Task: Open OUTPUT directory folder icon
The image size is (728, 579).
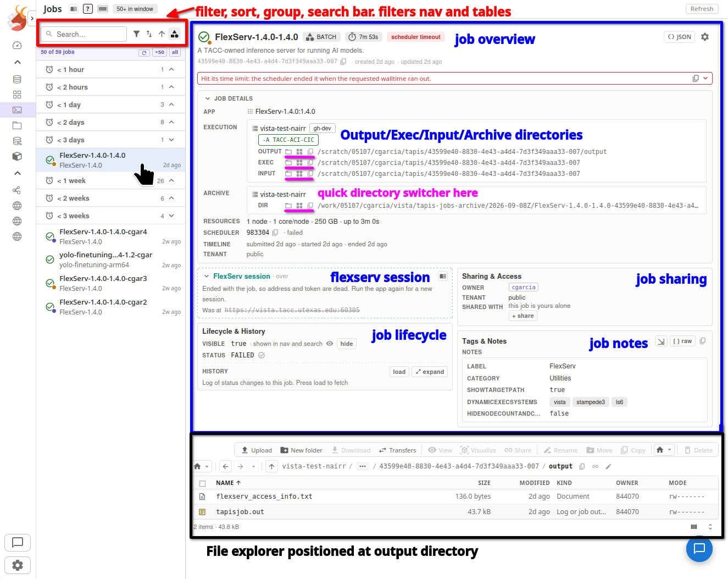Action: click(288, 152)
